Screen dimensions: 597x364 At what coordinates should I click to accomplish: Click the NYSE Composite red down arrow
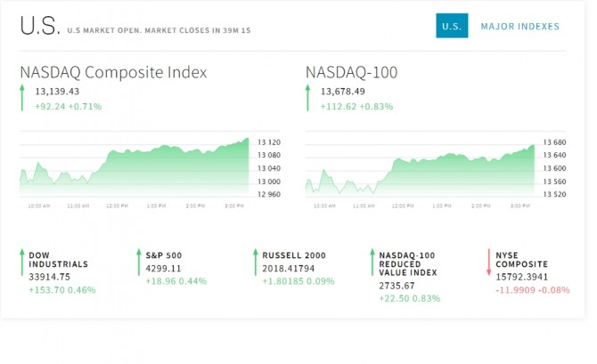tap(488, 262)
